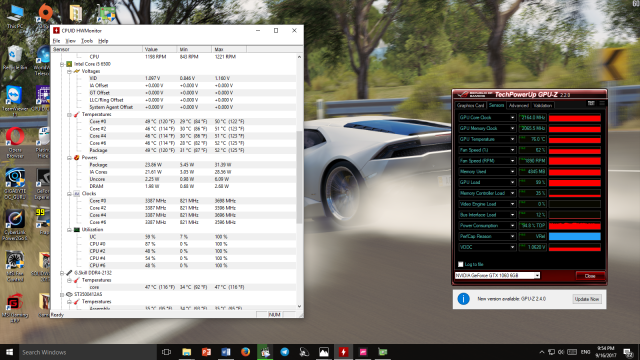Open the HWMonitor View menu
640x360 pixels.
(71, 41)
